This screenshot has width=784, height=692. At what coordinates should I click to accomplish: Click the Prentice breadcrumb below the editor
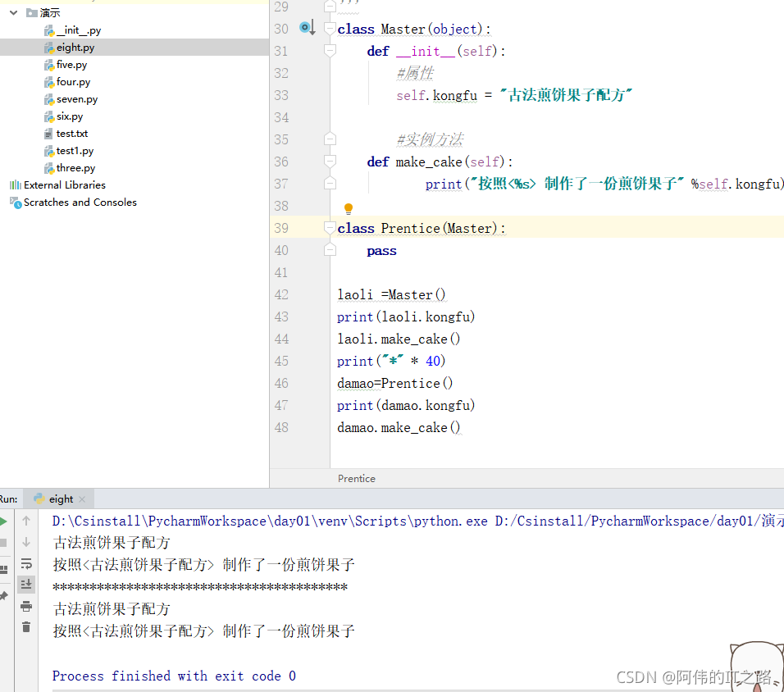pyautogui.click(x=357, y=479)
